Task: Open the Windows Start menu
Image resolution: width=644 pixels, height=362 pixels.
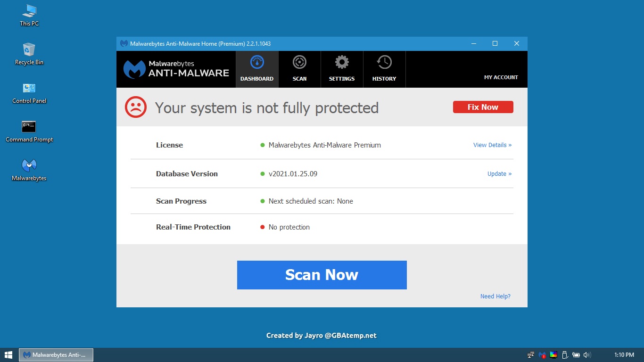Action: click(8, 355)
